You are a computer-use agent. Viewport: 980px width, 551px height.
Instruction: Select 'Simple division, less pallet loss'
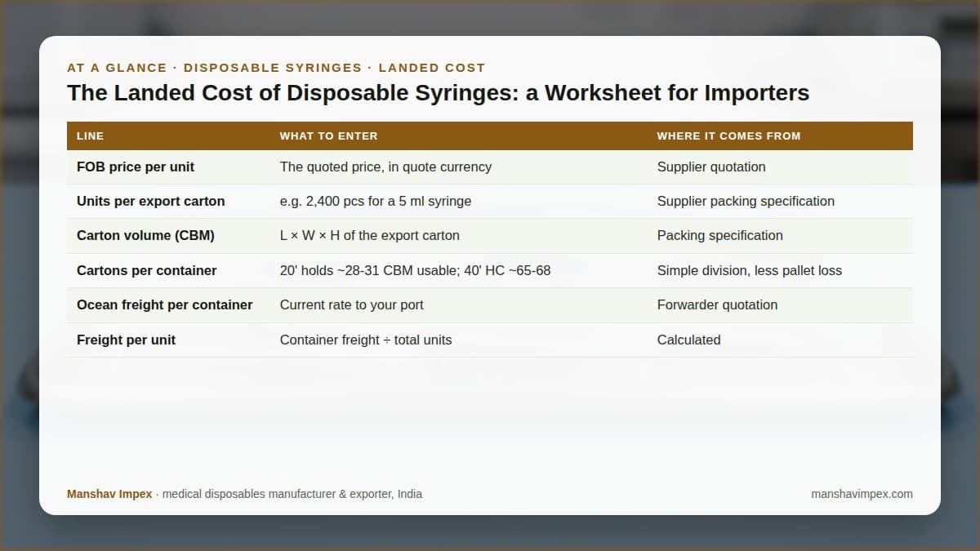point(749,270)
